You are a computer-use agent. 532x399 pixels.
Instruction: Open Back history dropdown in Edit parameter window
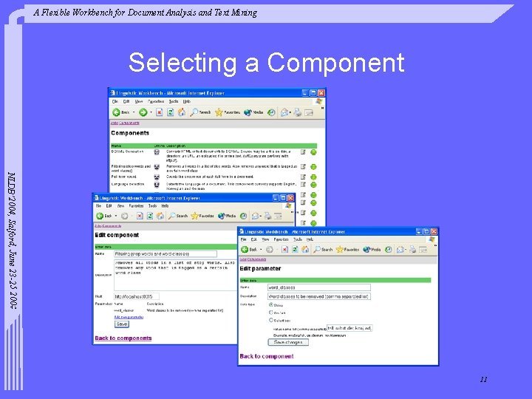[261, 250]
